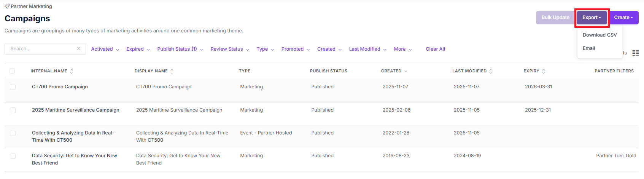
Task: Click the Partner Tier: Gold filter cell
Action: (x=616, y=156)
